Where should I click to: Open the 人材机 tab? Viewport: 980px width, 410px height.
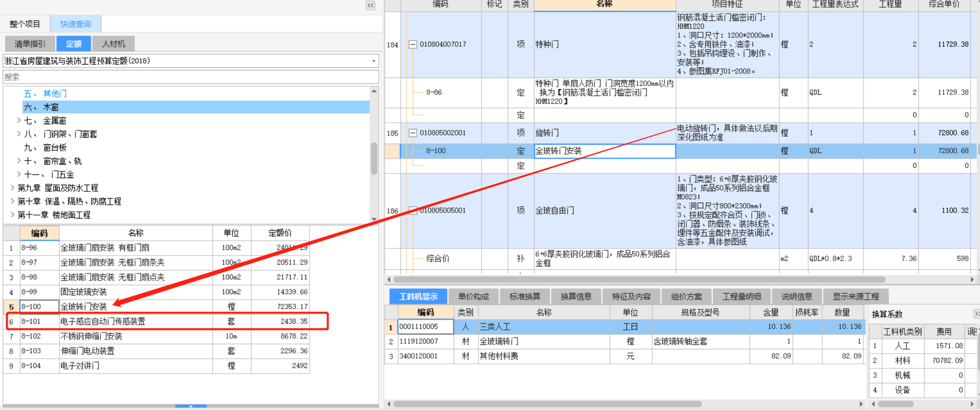pos(113,44)
